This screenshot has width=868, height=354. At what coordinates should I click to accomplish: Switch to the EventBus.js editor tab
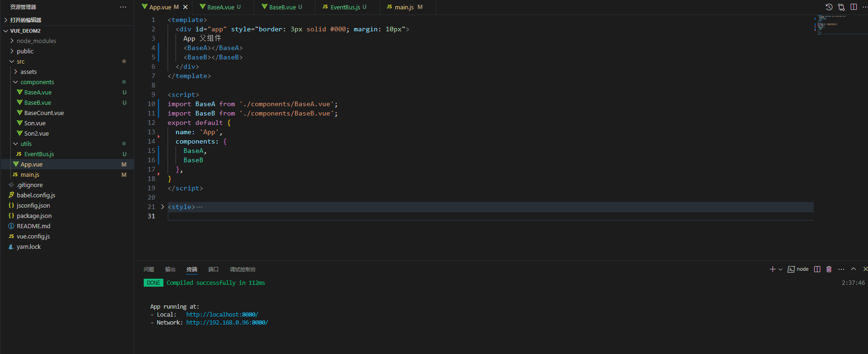tap(347, 7)
